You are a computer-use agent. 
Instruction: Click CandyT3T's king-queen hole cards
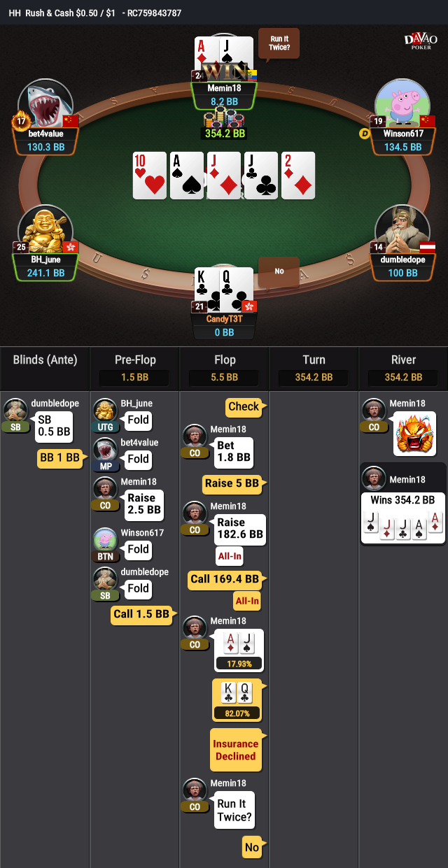click(x=224, y=288)
